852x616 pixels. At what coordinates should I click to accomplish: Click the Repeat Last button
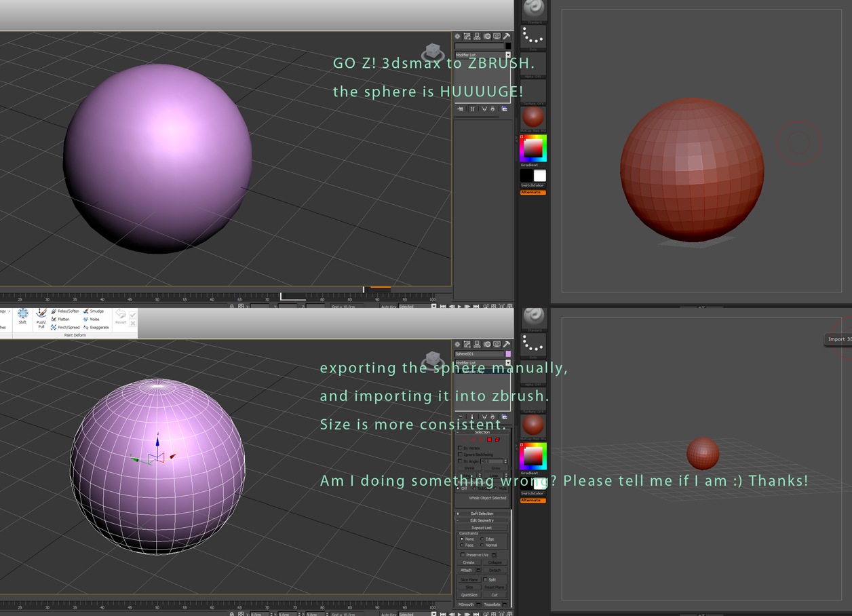(x=482, y=528)
